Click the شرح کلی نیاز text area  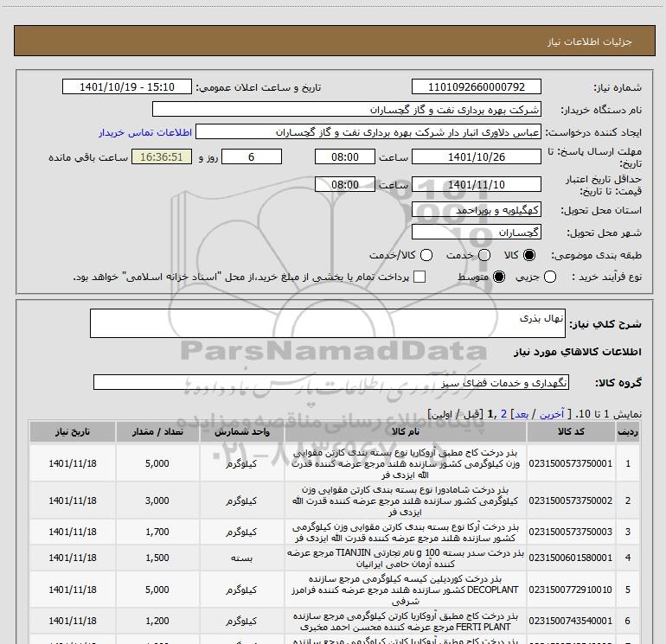328,323
